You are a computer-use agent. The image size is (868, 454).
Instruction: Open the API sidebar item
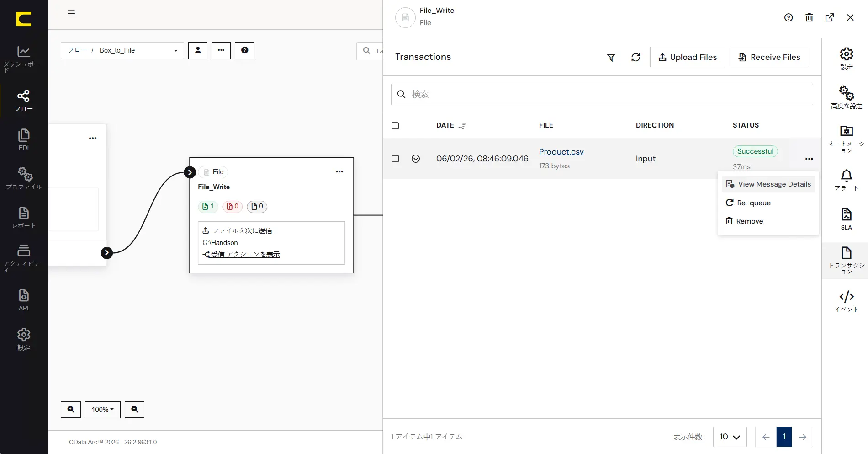(x=24, y=300)
